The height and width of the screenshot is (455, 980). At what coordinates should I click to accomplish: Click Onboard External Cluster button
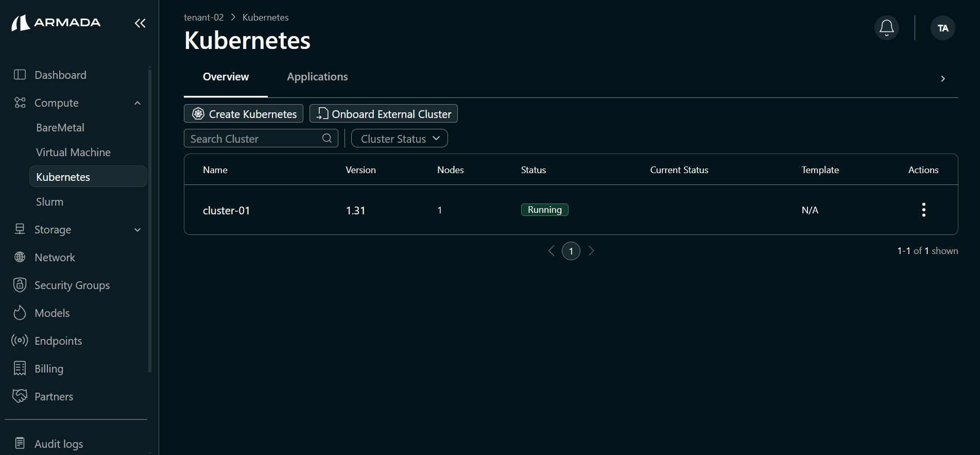384,113
